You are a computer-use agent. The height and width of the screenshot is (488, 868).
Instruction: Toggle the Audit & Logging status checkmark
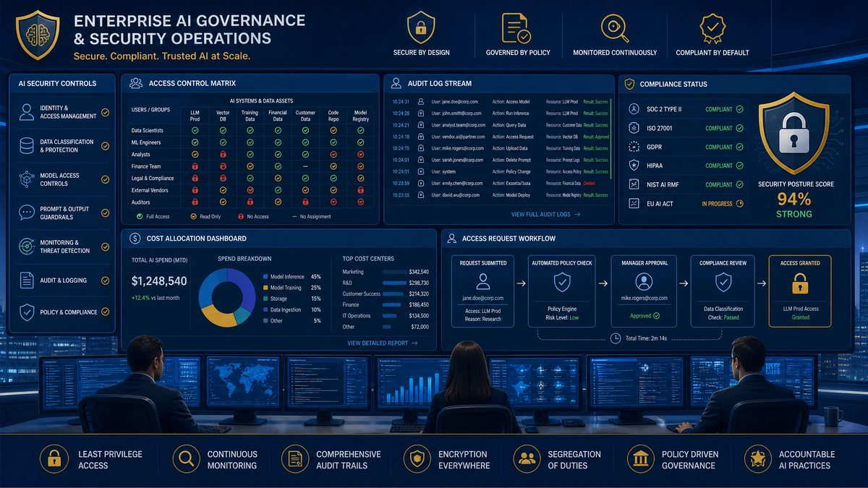coord(105,280)
